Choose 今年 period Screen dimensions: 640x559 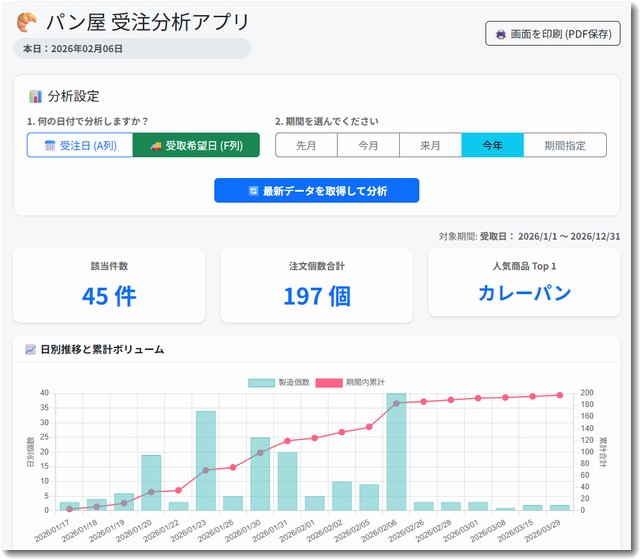click(x=493, y=145)
